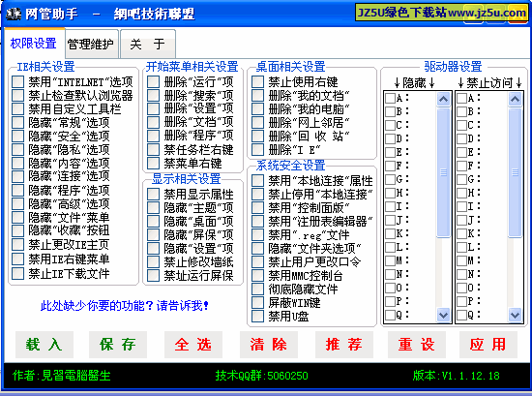Check 隐藏"文件夹选项"
This screenshot has width=532, height=396.
(258, 248)
